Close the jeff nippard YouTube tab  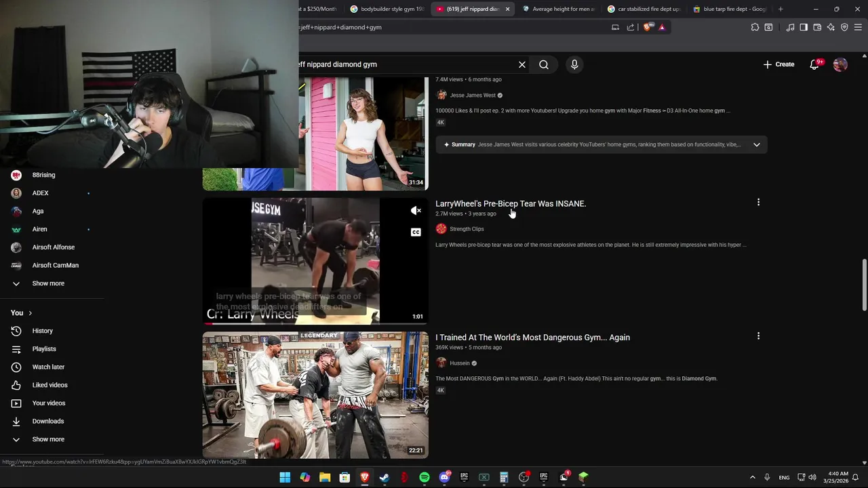507,9
